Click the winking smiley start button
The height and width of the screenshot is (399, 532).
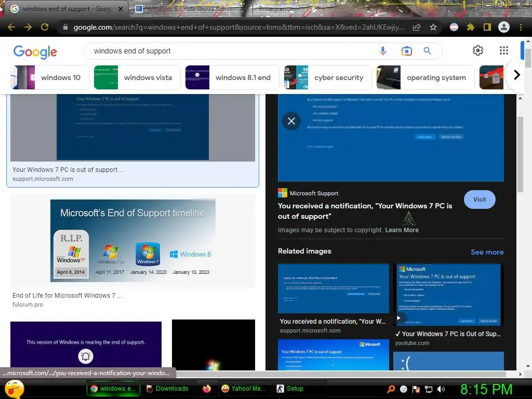(14, 389)
